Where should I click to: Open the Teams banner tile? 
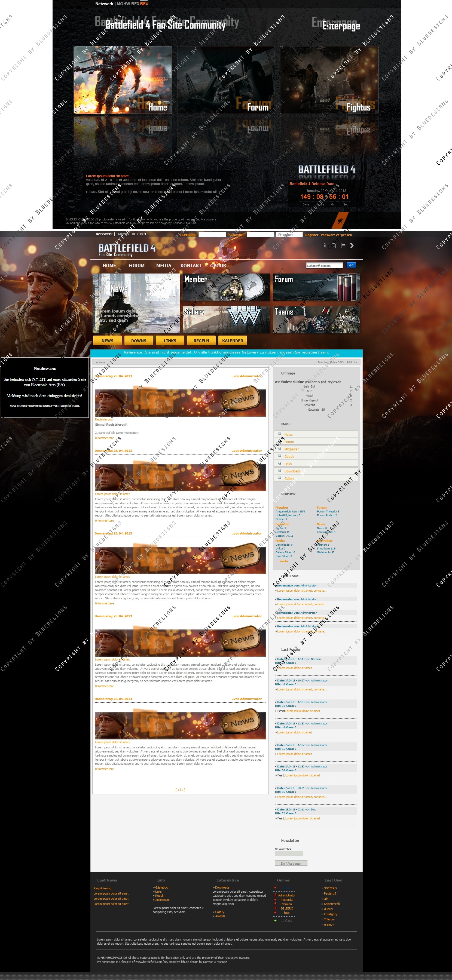[x=316, y=320]
